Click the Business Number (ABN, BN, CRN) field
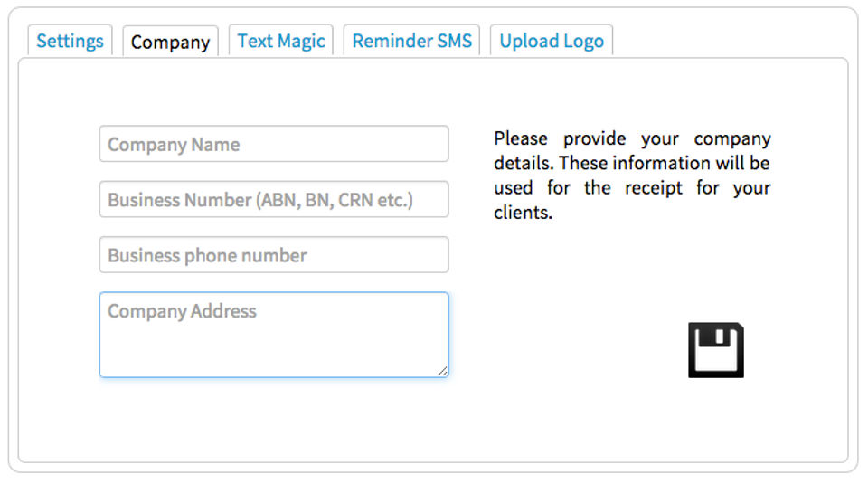 point(274,199)
